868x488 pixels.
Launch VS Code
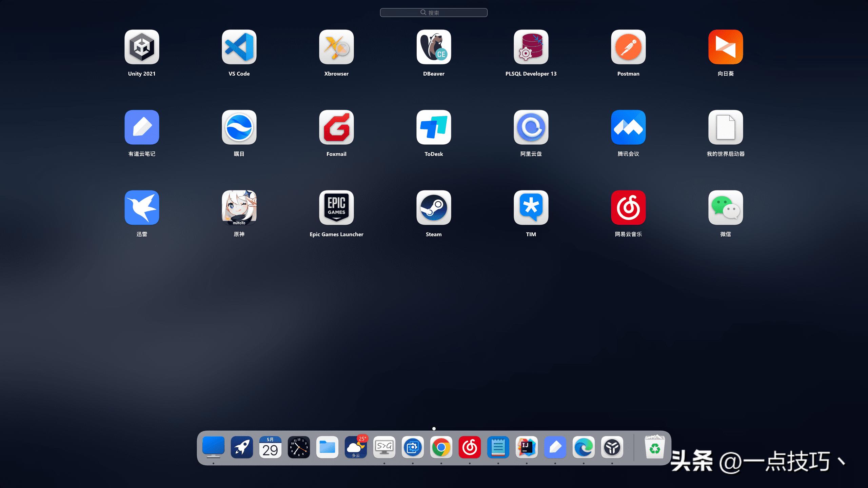239,47
